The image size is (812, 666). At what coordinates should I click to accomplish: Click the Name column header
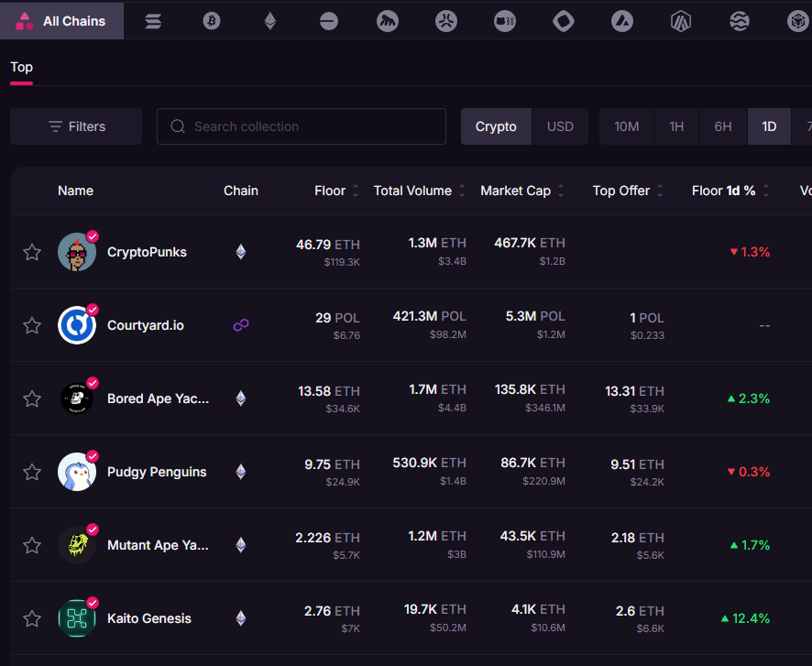pyautogui.click(x=75, y=191)
